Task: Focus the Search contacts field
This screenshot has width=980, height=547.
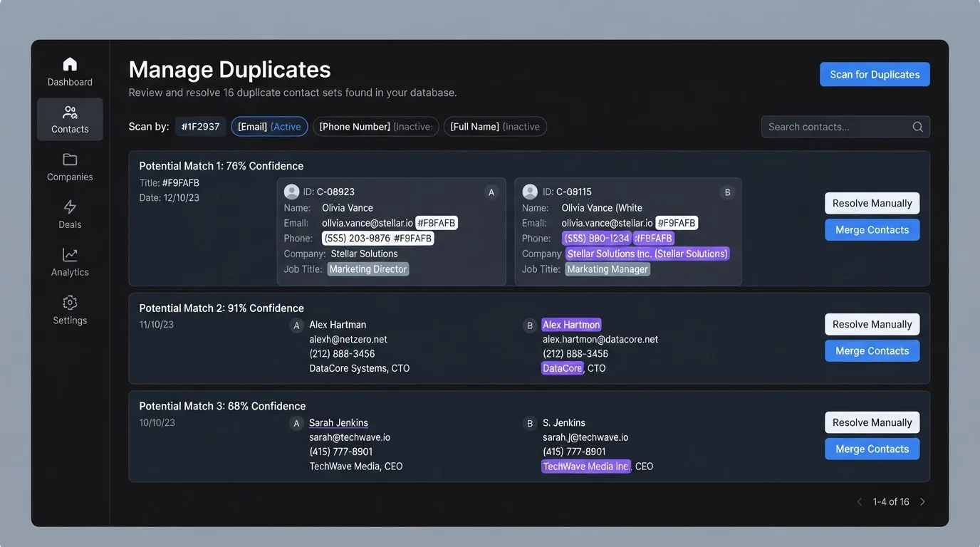Action: pos(845,127)
